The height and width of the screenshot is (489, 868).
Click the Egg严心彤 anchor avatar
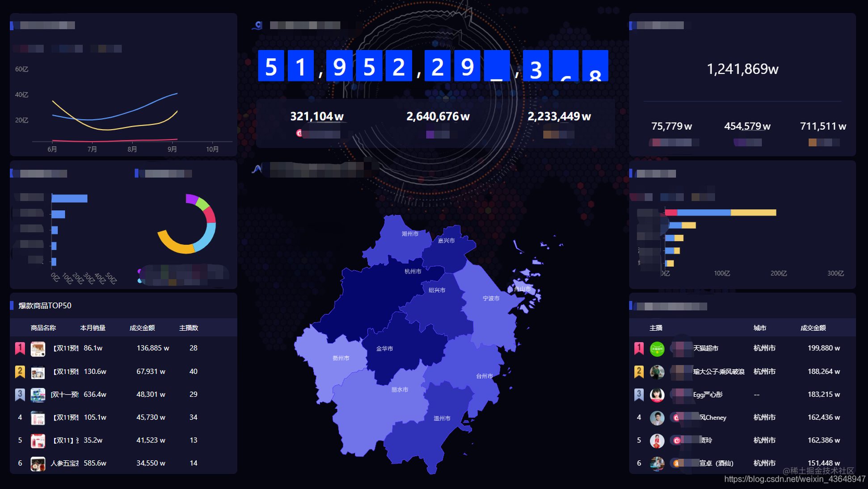pos(657,395)
